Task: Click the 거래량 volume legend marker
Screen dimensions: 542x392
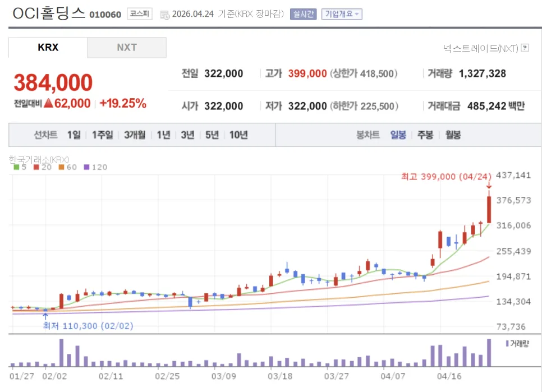Action: 507,343
